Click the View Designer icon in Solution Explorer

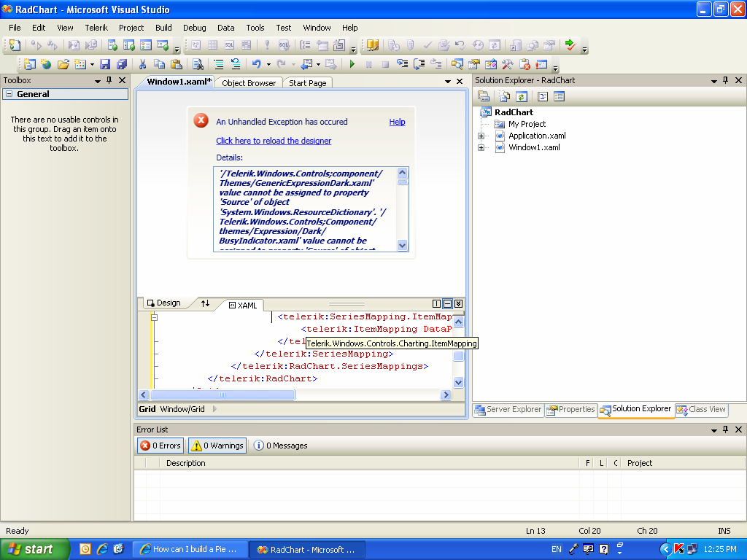[x=559, y=97]
